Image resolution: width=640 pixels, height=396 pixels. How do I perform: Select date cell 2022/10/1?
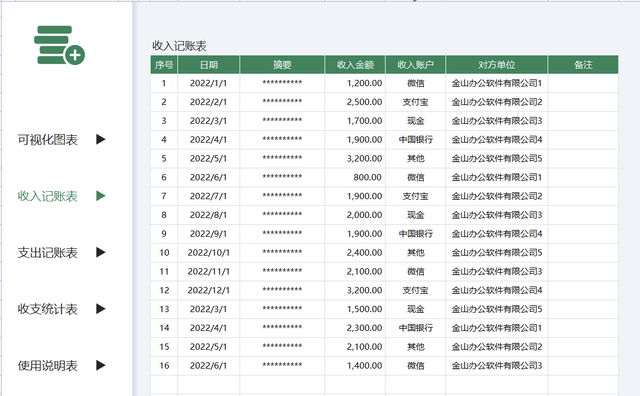pyautogui.click(x=209, y=253)
